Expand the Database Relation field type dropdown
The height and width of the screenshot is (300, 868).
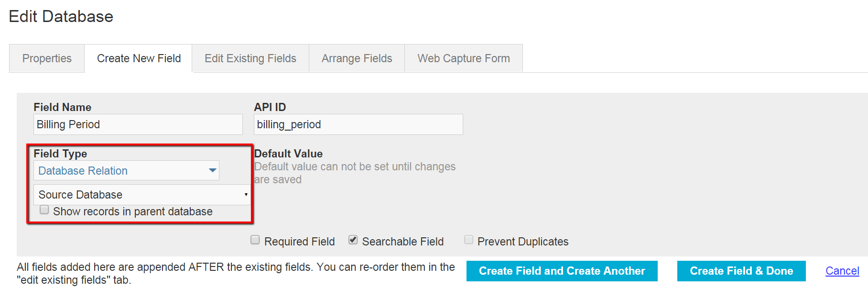(x=126, y=171)
